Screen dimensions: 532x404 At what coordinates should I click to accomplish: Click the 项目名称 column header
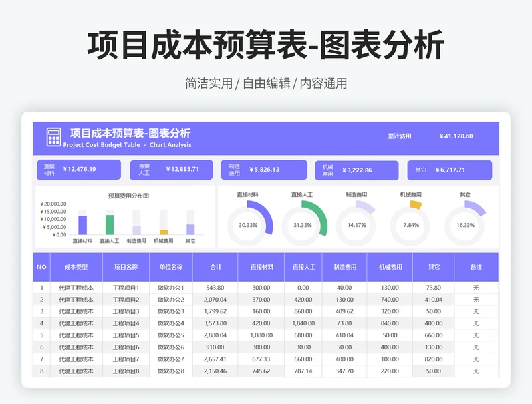[126, 267]
